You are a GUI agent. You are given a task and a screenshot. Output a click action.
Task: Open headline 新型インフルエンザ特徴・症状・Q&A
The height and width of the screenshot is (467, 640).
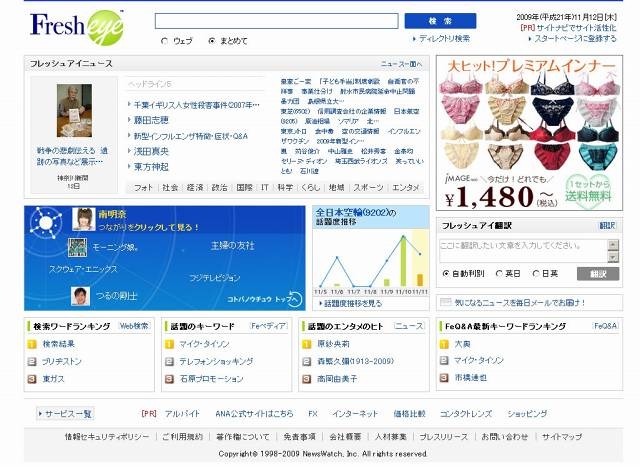tap(191, 136)
